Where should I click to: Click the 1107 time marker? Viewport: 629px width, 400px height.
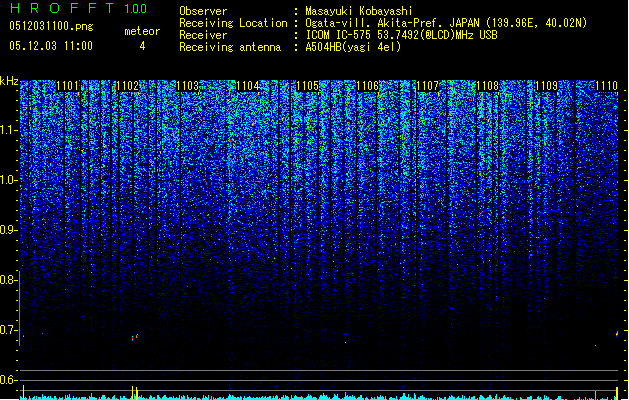pos(427,86)
